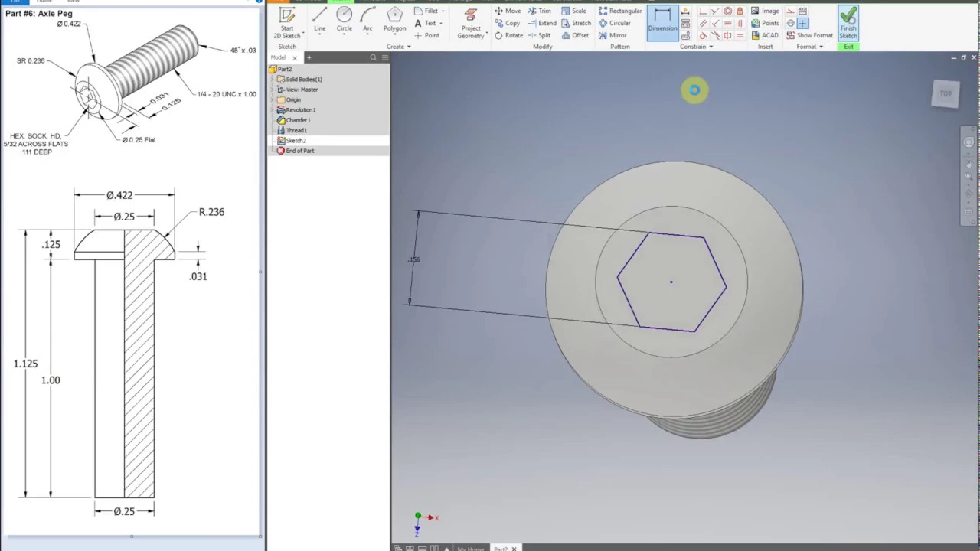Click the TOP face of view cube
980x551 pixels.
[x=946, y=93]
